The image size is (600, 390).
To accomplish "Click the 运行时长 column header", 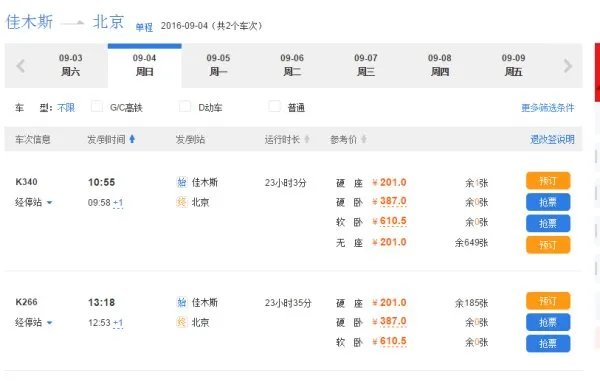I will 282,139.
